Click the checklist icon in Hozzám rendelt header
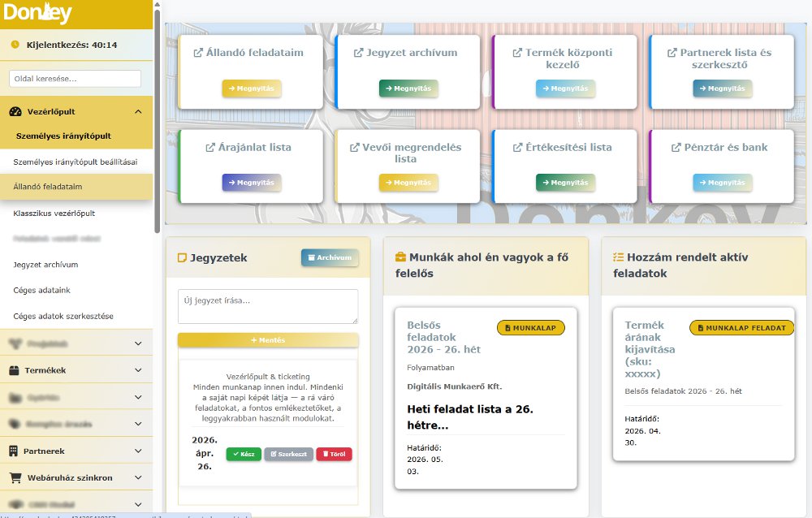812x518 pixels. click(619, 257)
